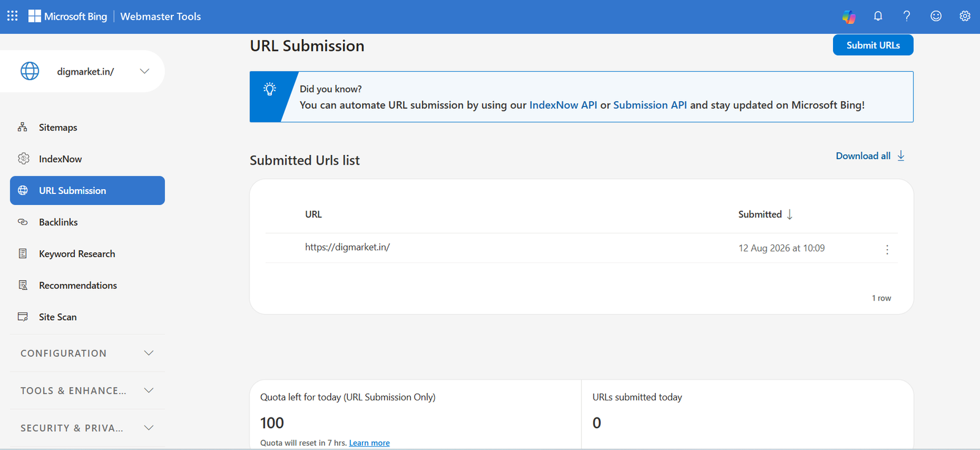The width and height of the screenshot is (980, 450).
Task: Click the Download all arrow icon
Action: coord(901,156)
